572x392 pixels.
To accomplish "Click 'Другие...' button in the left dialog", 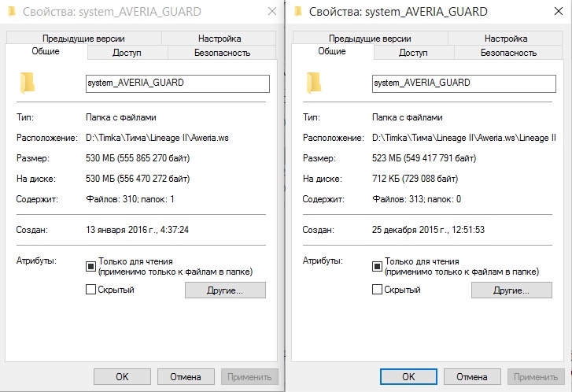I will (225, 290).
